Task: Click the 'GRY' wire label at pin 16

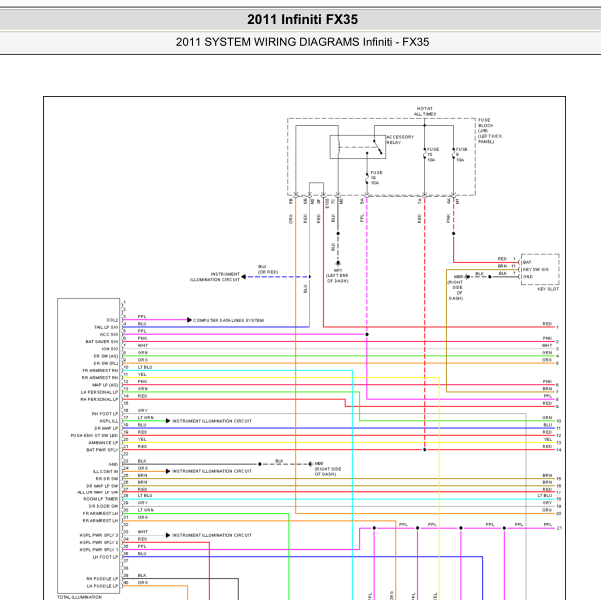Action: tap(143, 411)
